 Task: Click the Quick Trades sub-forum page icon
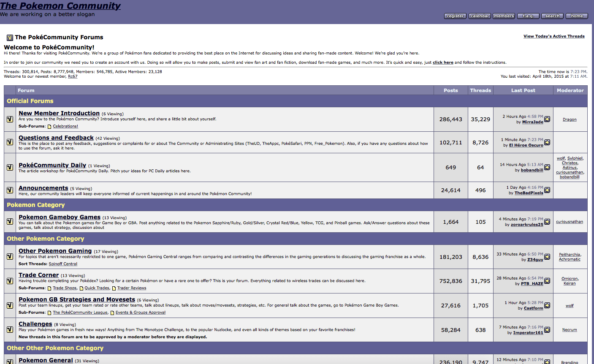tap(81, 288)
